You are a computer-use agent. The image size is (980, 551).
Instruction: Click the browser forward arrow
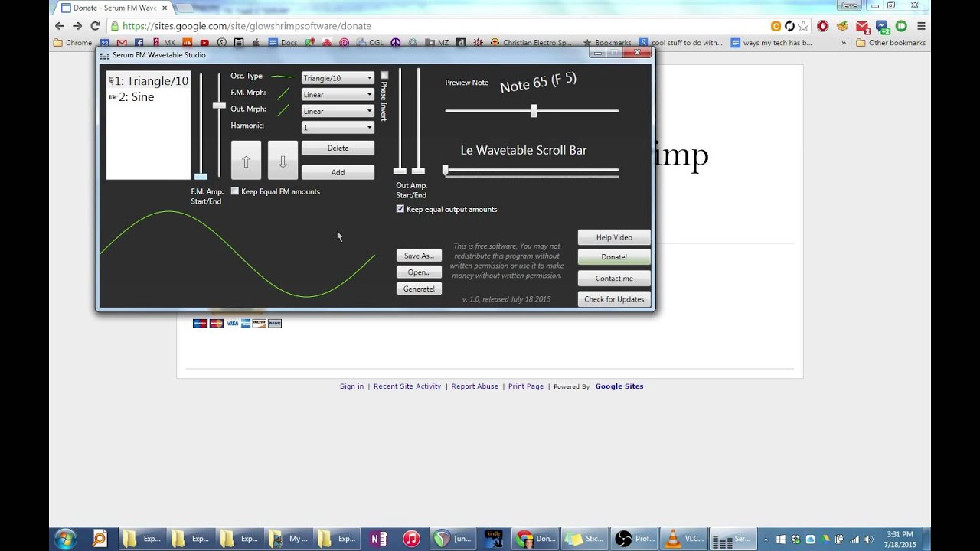77,26
